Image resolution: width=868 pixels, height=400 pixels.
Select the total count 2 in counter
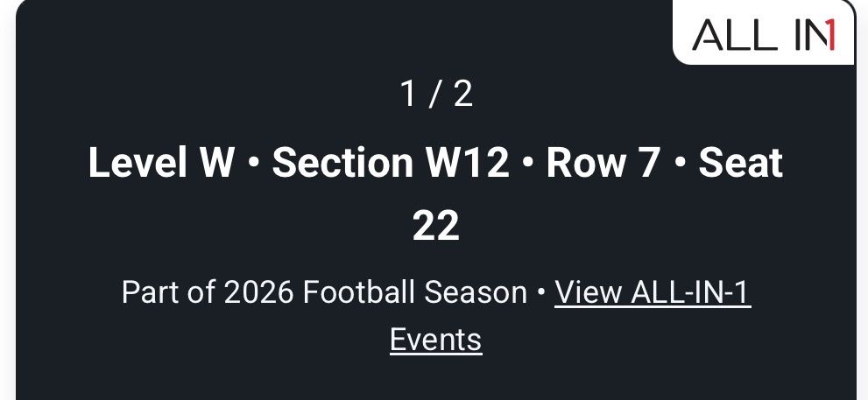463,94
